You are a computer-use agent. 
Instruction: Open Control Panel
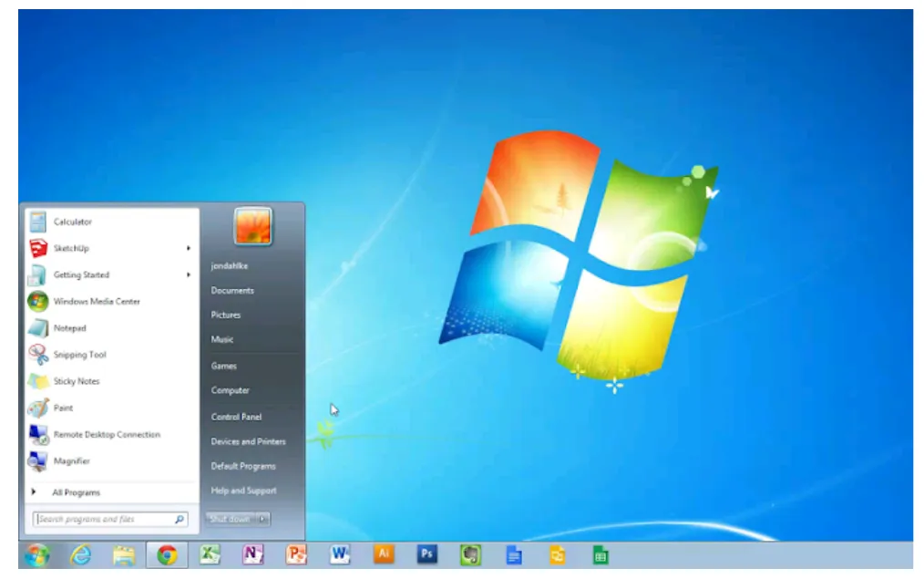click(236, 417)
